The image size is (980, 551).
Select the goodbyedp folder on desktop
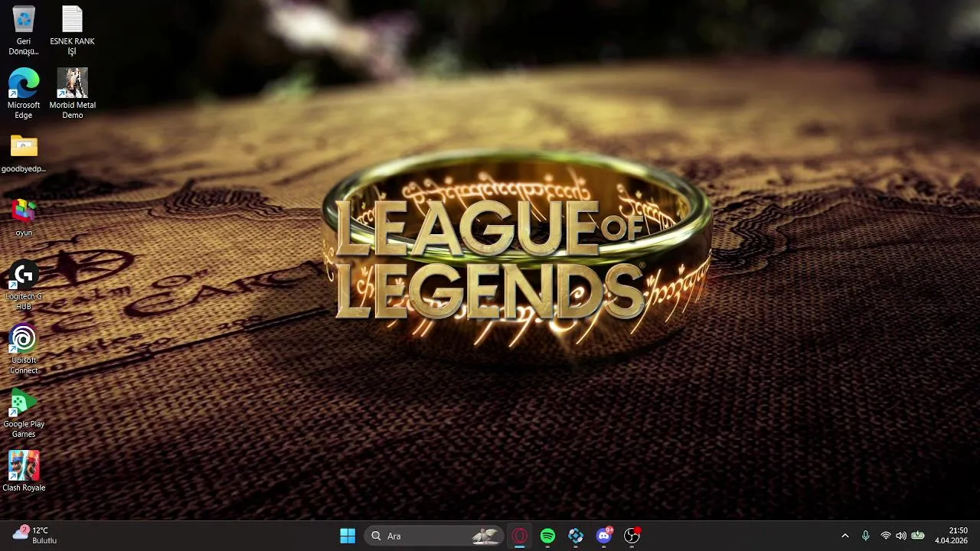pos(24,153)
